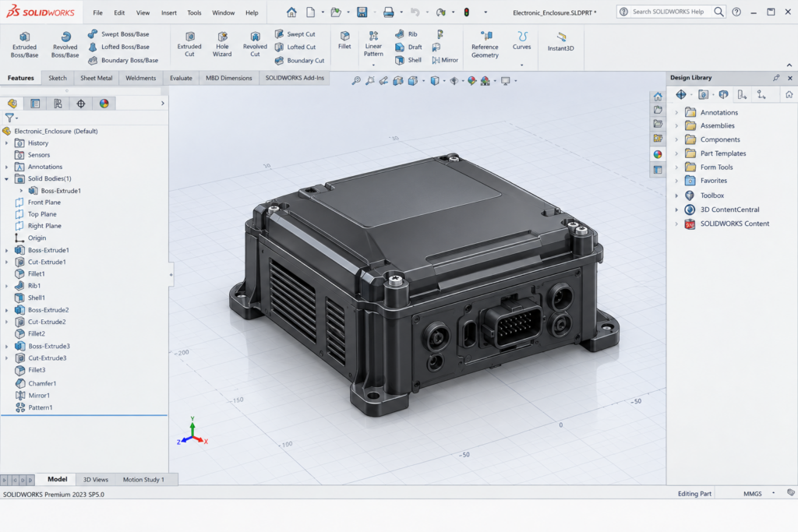Choose the Shell feature tool

[x=408, y=60]
